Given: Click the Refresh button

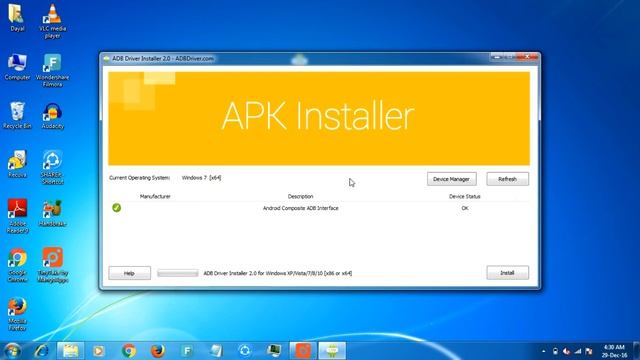Looking at the screenshot, I should [507, 179].
